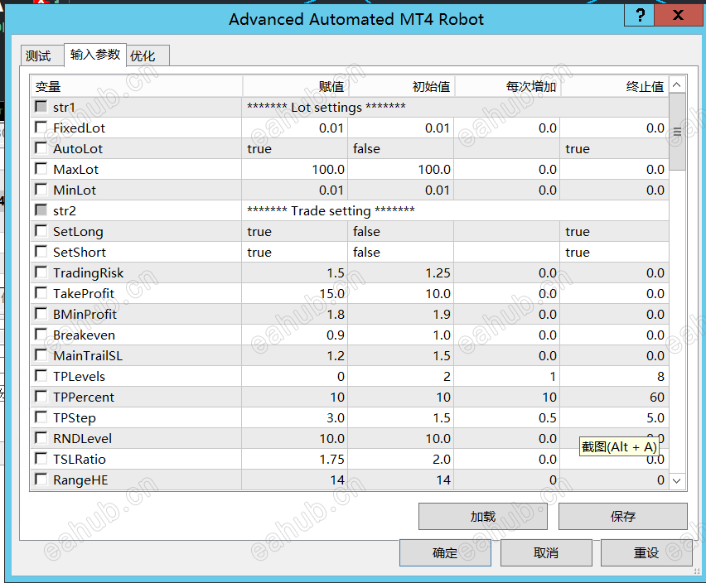Select TPLevels stop value cell 8
This screenshot has height=588, width=706.
pyautogui.click(x=615, y=376)
